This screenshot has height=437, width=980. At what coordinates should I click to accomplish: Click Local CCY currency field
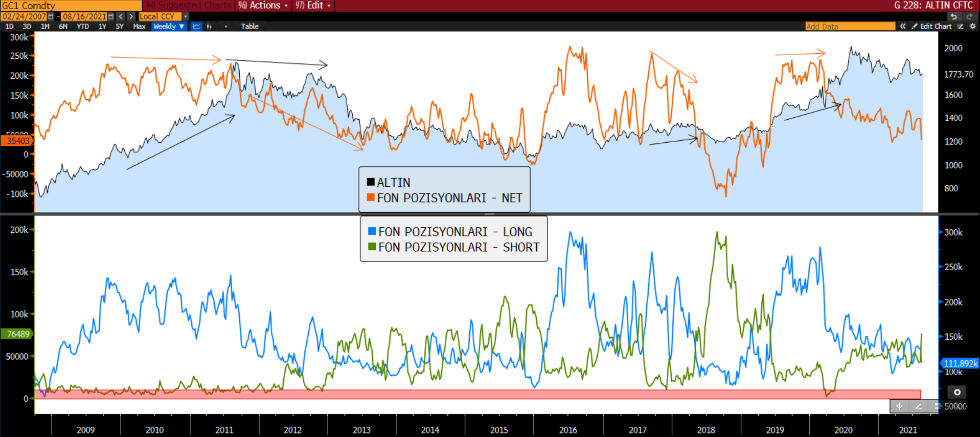[x=160, y=16]
